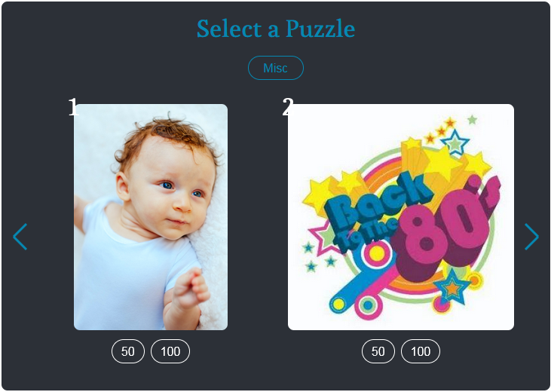The image size is (551, 392).
Task: Click the orange-centered blue star in 80's artwork
Action: (452, 287)
